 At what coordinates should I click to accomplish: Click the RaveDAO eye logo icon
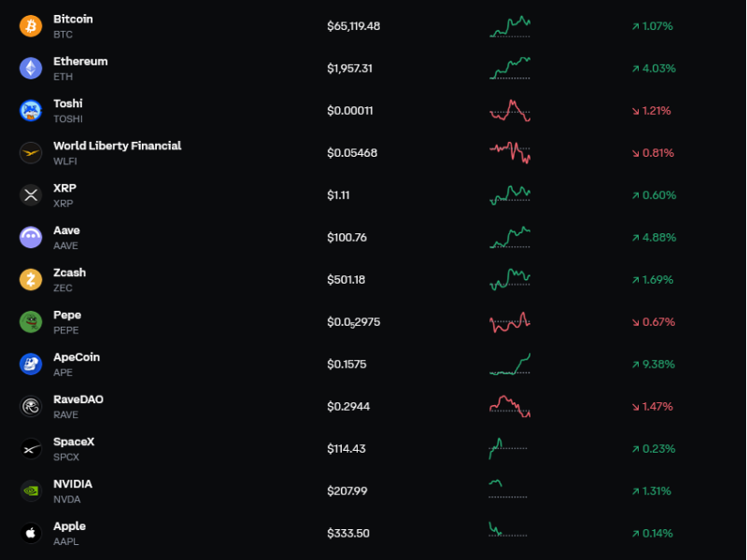pyautogui.click(x=31, y=406)
